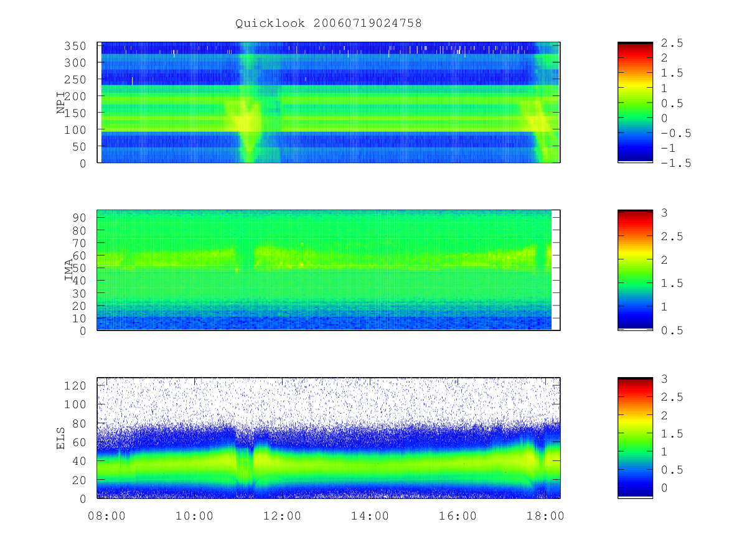747x560 pixels.
Task: Click the NPI y-axis label
Action: click(61, 103)
